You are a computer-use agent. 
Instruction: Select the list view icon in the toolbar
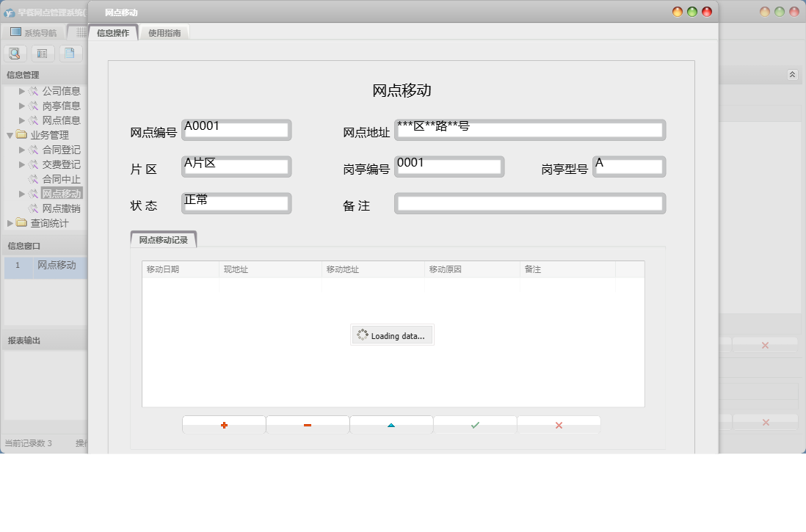pos(42,53)
